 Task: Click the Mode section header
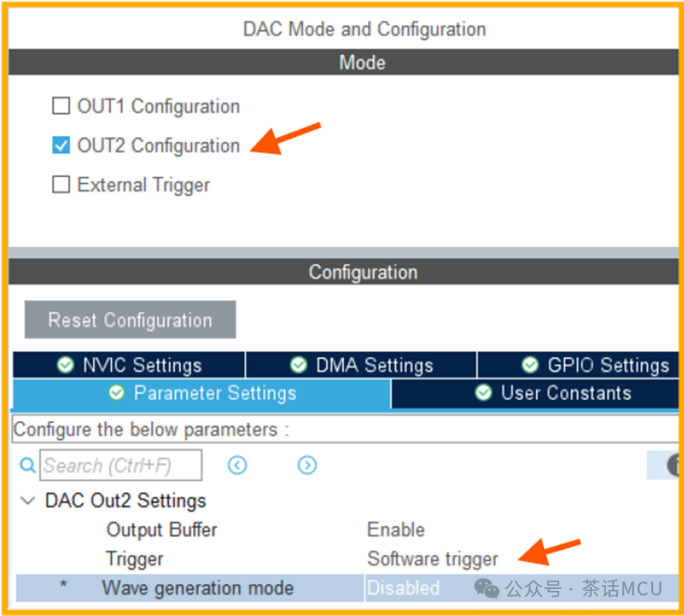(344, 62)
